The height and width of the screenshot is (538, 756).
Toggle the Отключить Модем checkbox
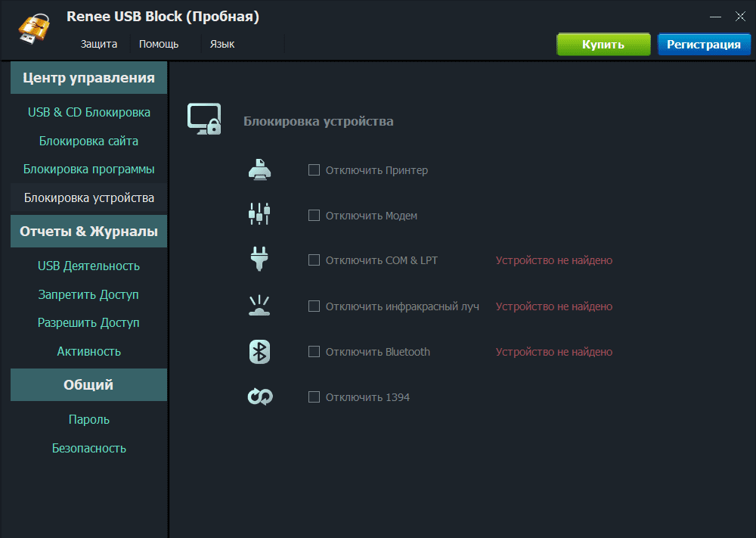[314, 216]
